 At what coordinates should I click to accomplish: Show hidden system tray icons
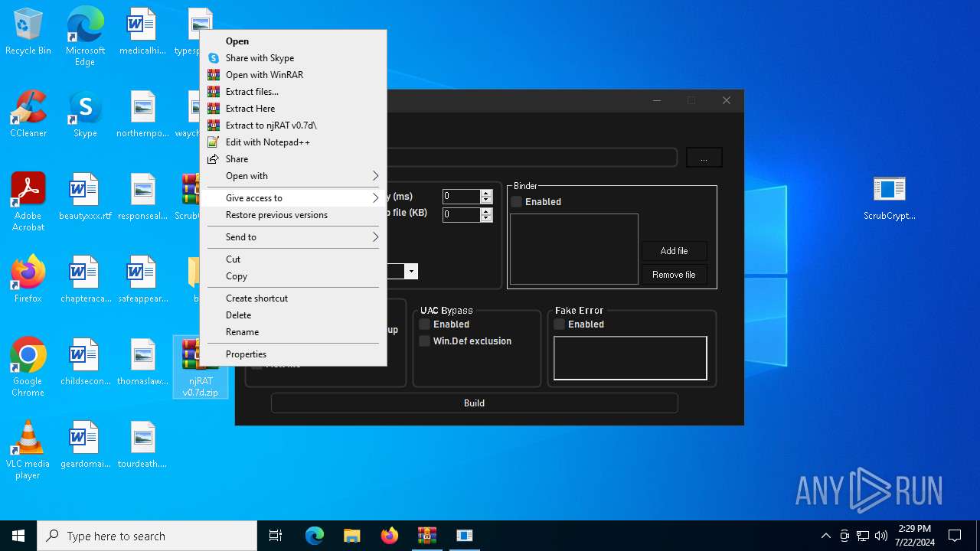[x=825, y=536]
